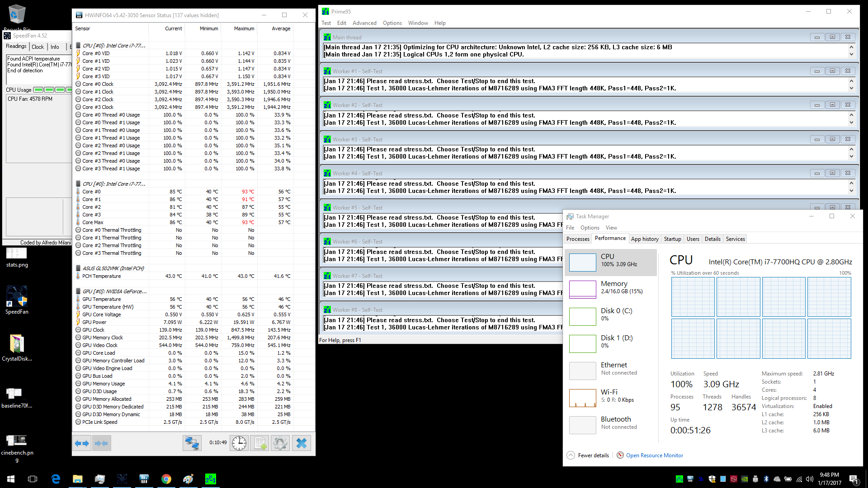Switch to SpeedFan Info tab

pos(55,47)
